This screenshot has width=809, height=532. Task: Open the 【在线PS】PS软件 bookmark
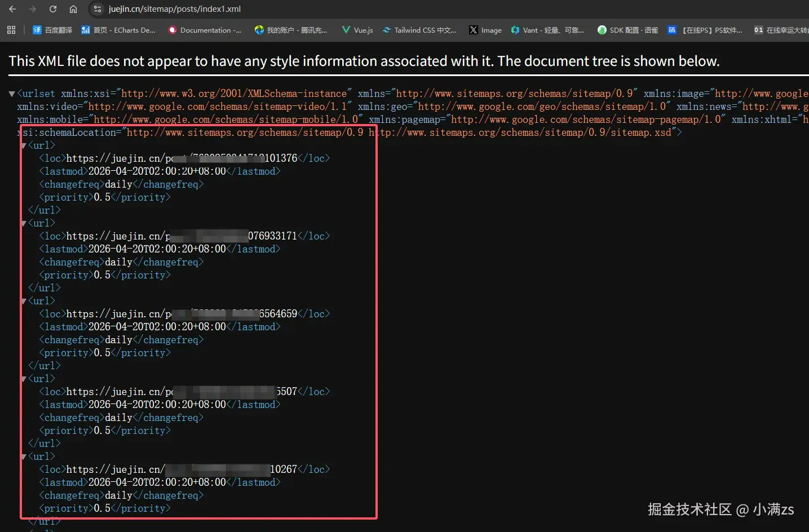point(705,30)
